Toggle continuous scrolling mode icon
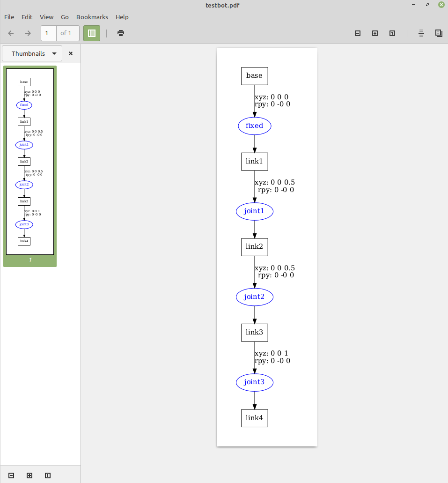Viewport: 448px width, 483px height. (421, 33)
